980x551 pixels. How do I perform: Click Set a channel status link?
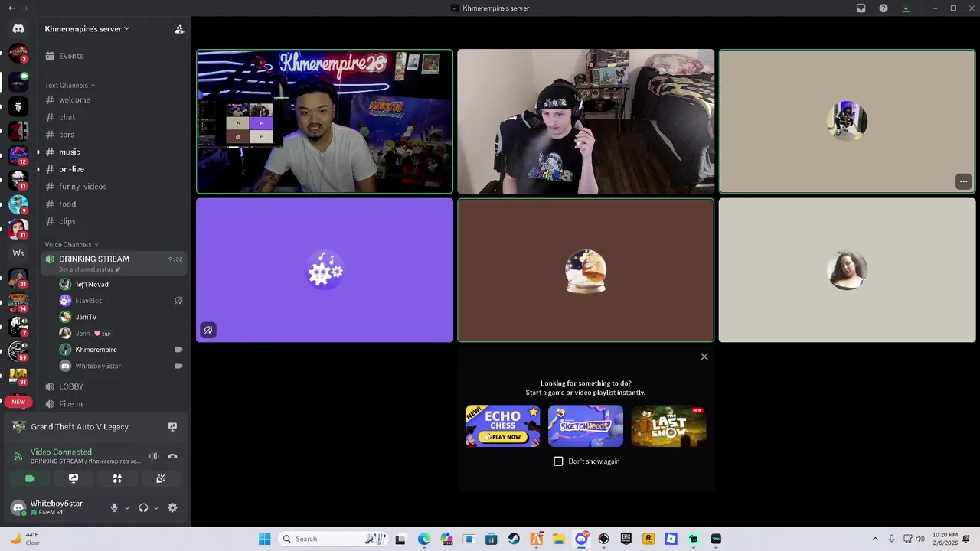click(x=90, y=269)
